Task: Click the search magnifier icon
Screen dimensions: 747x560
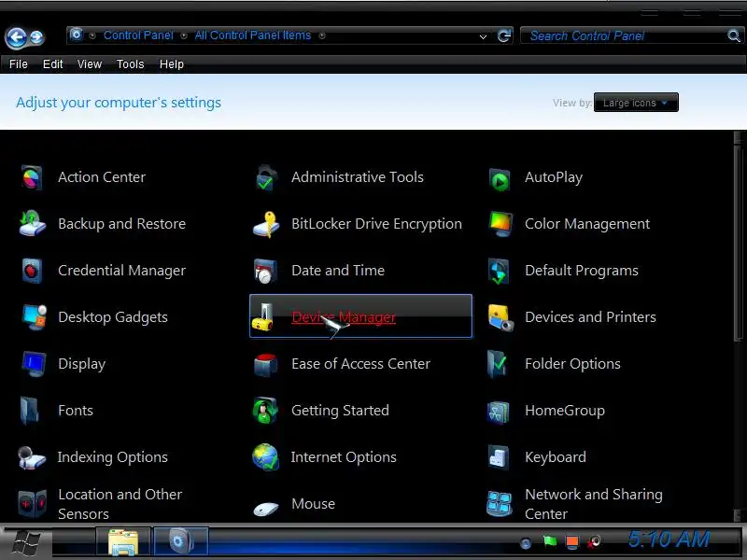Action: pos(734,35)
